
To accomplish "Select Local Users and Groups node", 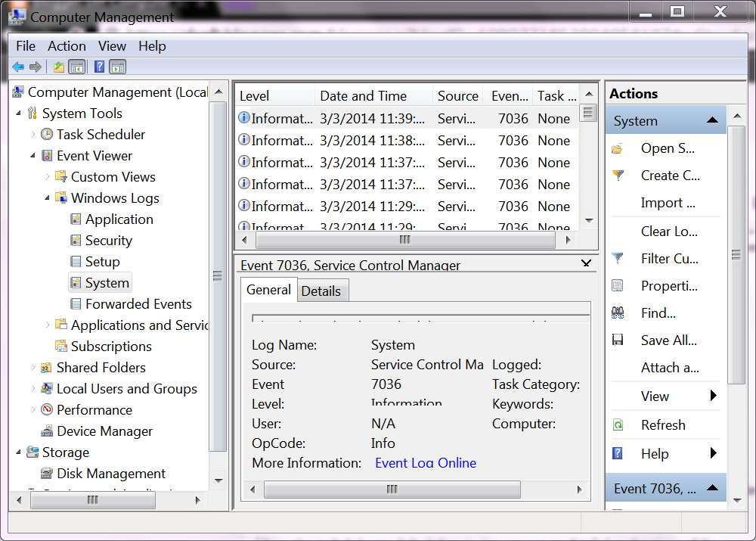I will [127, 389].
